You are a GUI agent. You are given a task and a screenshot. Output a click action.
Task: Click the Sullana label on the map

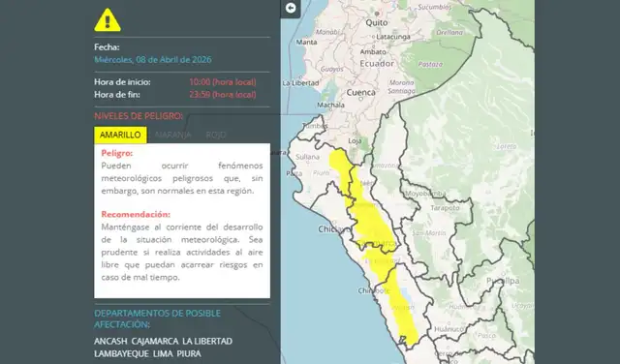(307, 157)
